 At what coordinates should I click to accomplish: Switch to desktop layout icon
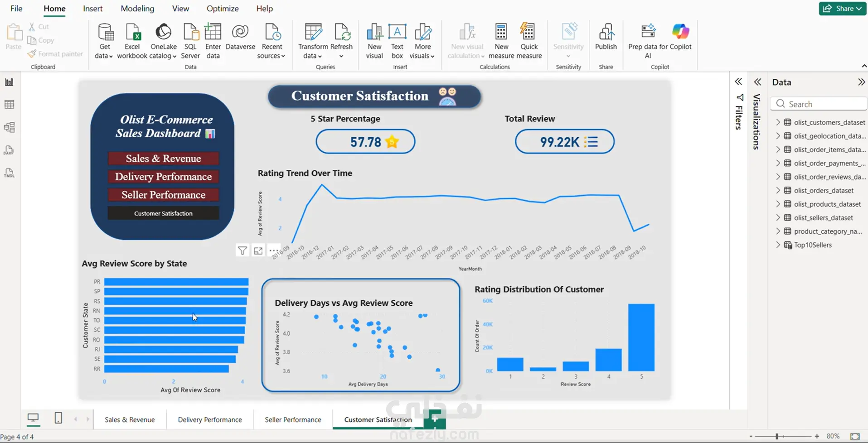click(33, 418)
